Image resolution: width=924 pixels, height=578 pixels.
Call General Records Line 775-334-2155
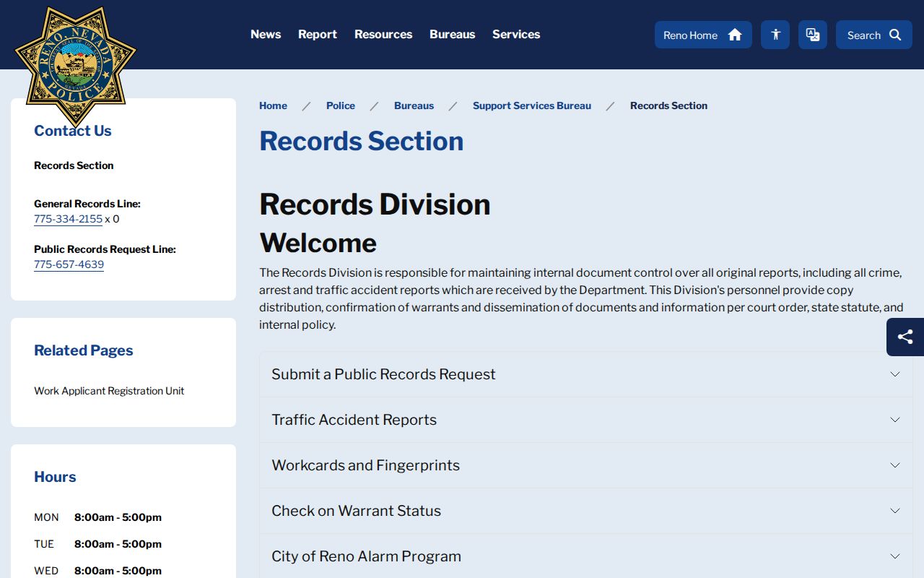(x=68, y=219)
